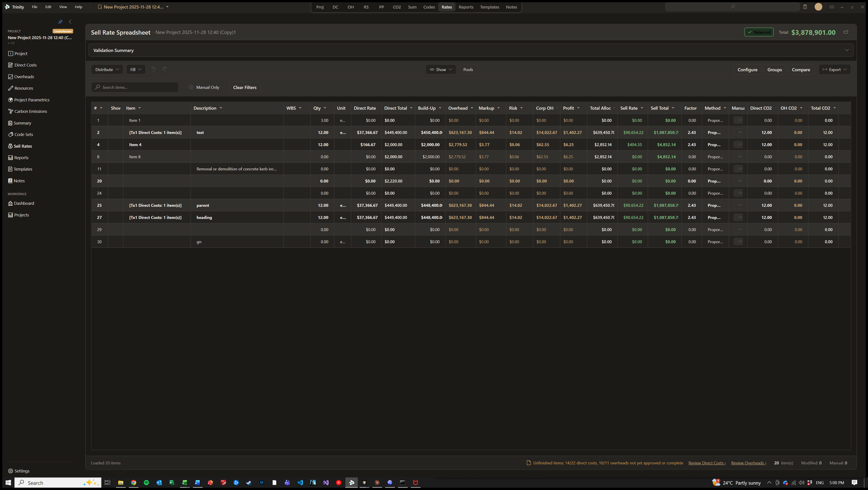Go to the workspace Dashboard
Viewport: 868px width, 490px height.
[x=21, y=203]
